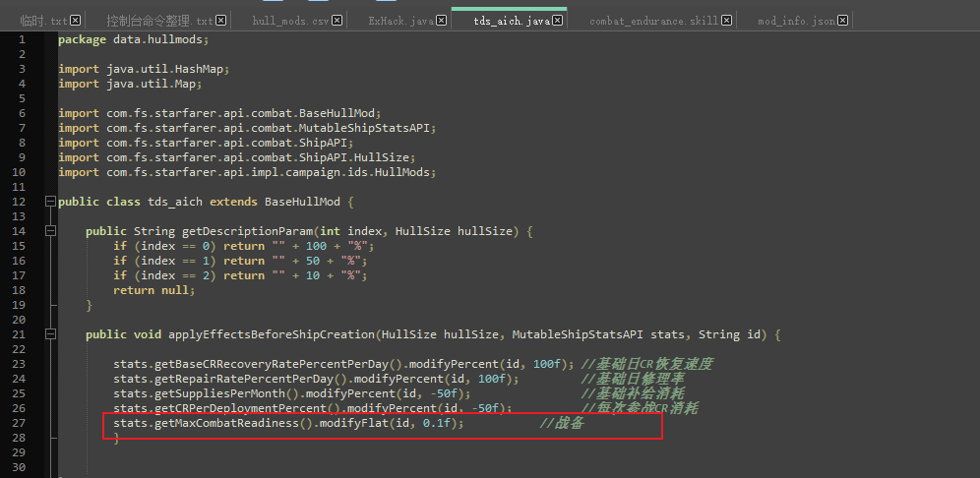The image size is (980, 478).
Task: Close the active tds_aich.java tab
Action: (558, 21)
